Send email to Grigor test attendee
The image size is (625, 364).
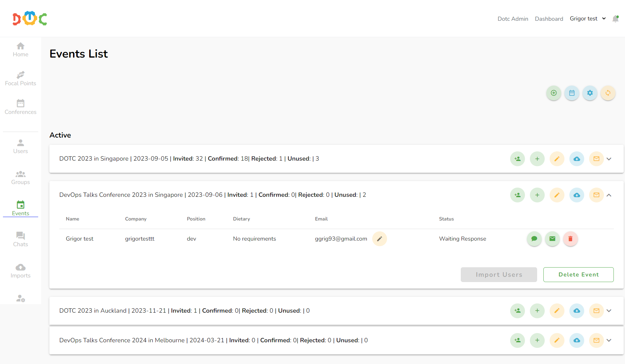click(552, 239)
